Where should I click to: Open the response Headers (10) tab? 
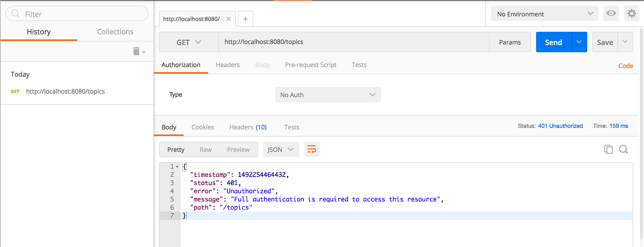248,127
